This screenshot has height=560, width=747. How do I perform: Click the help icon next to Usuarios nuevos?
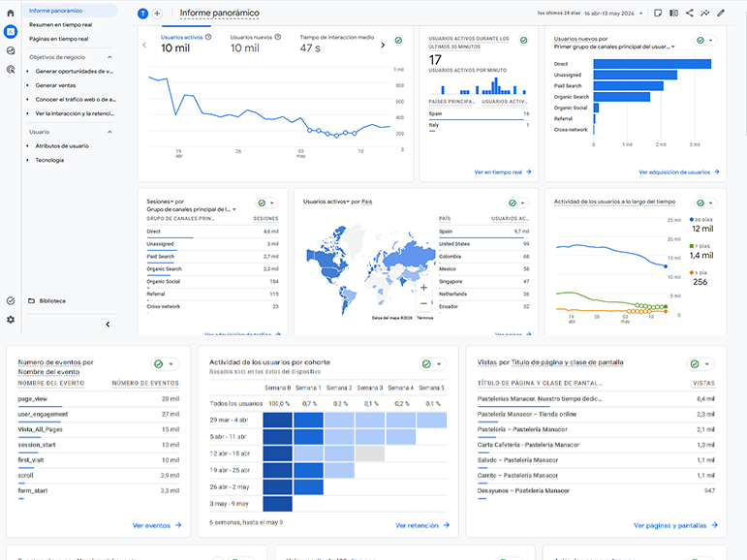pos(278,37)
